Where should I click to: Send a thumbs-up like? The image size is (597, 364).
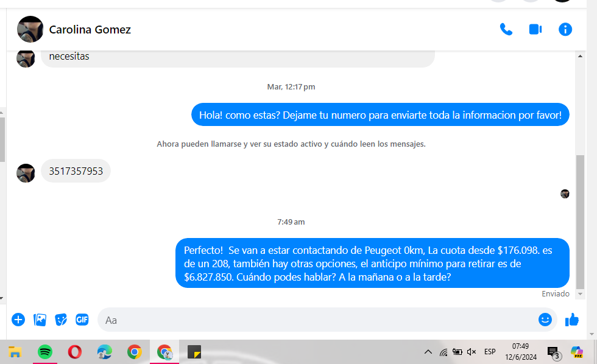572,320
